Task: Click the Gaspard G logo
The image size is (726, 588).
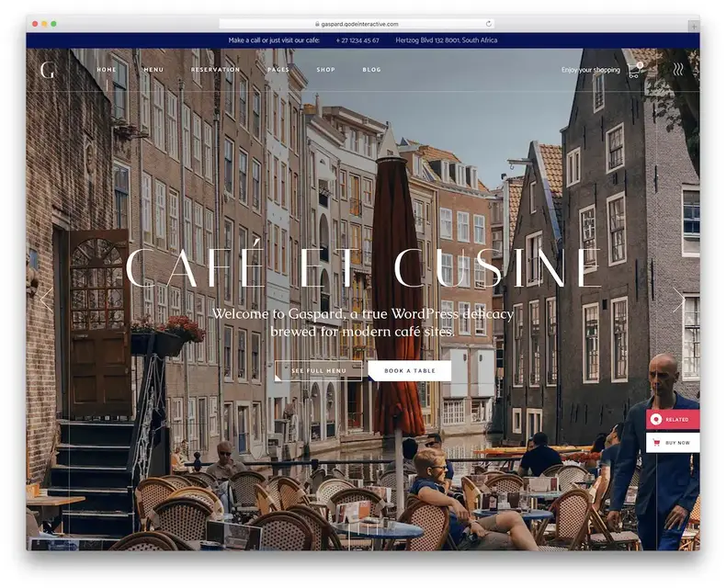Action: pos(47,71)
